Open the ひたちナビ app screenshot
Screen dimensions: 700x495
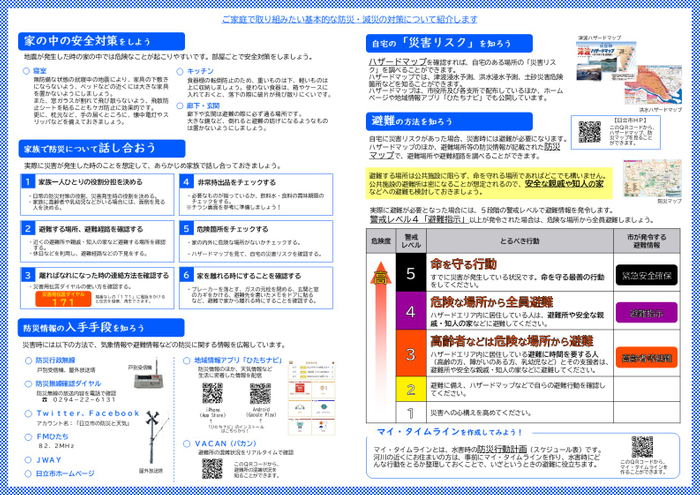[312, 397]
